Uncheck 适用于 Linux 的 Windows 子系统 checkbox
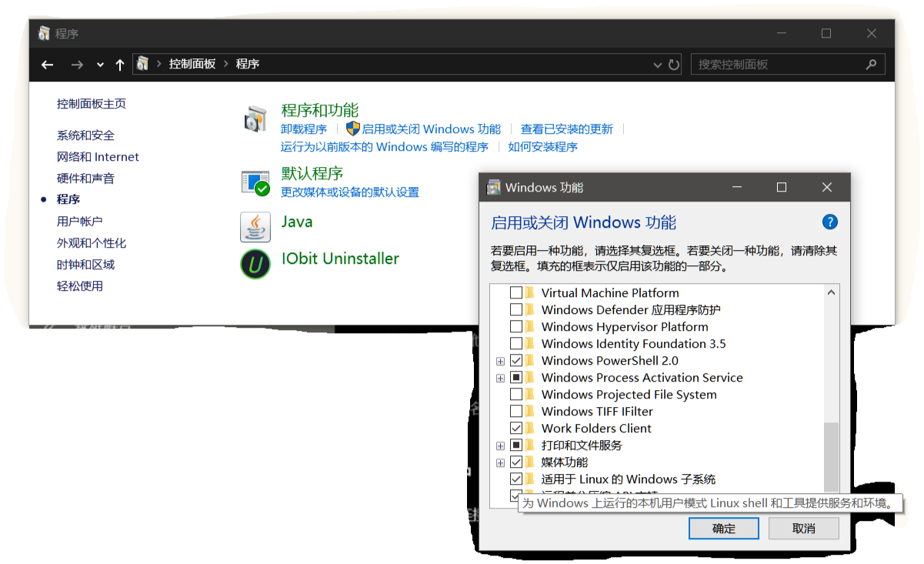Screen dimensions: 924x564 tap(516, 479)
